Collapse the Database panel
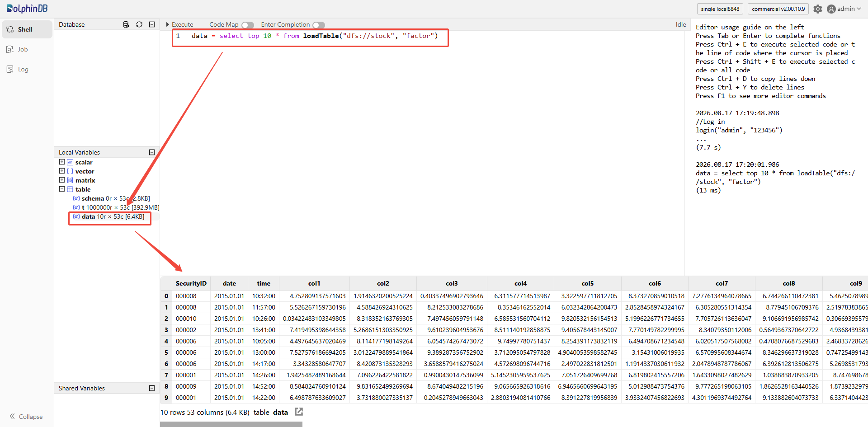 pos(152,24)
